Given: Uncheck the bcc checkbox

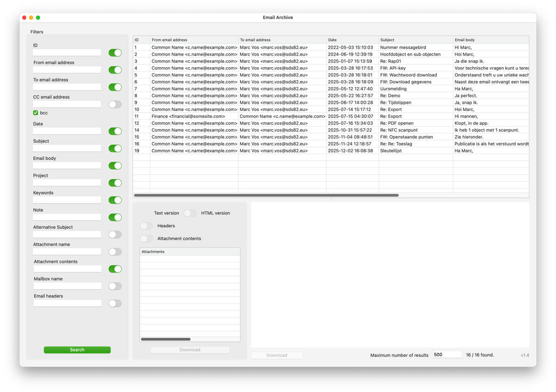Looking at the screenshot, I should click(x=36, y=113).
